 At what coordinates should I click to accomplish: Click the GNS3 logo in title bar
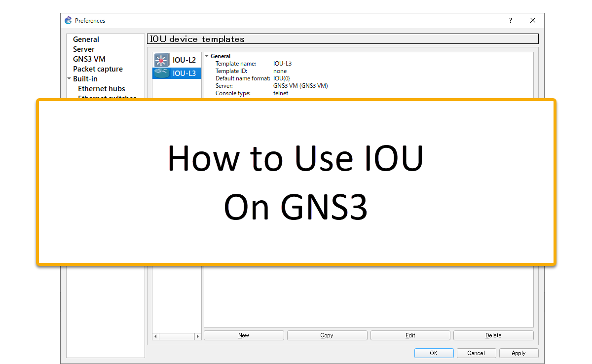[x=69, y=20]
